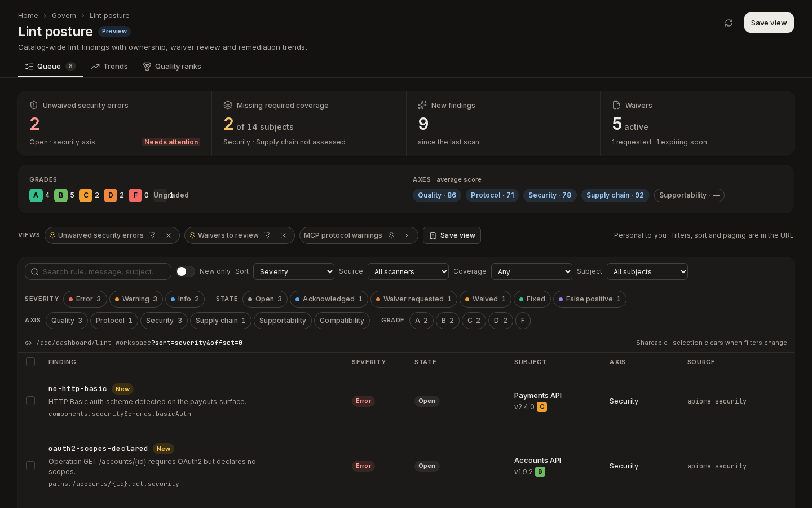
Task: Open the Unwaived security errors saved view
Action: point(100,235)
